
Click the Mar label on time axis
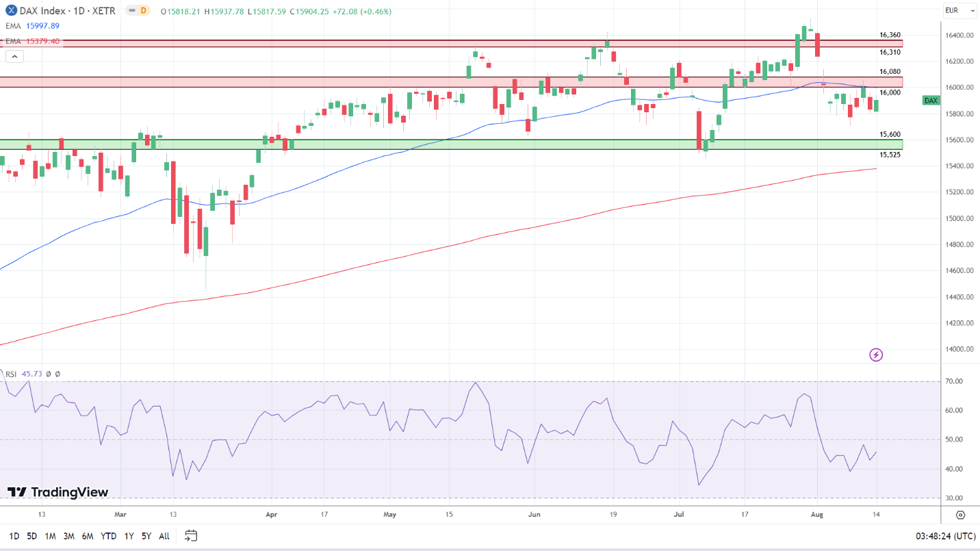click(x=120, y=514)
